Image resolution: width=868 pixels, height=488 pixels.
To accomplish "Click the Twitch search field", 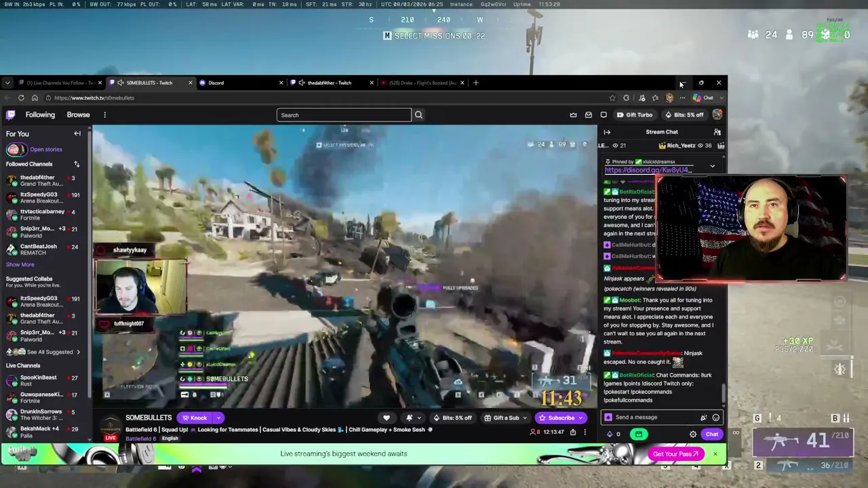I will point(344,115).
